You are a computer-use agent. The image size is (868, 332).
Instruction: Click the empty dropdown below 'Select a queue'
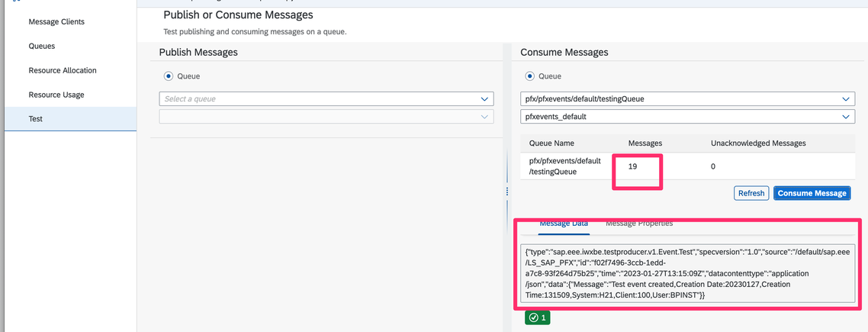326,117
